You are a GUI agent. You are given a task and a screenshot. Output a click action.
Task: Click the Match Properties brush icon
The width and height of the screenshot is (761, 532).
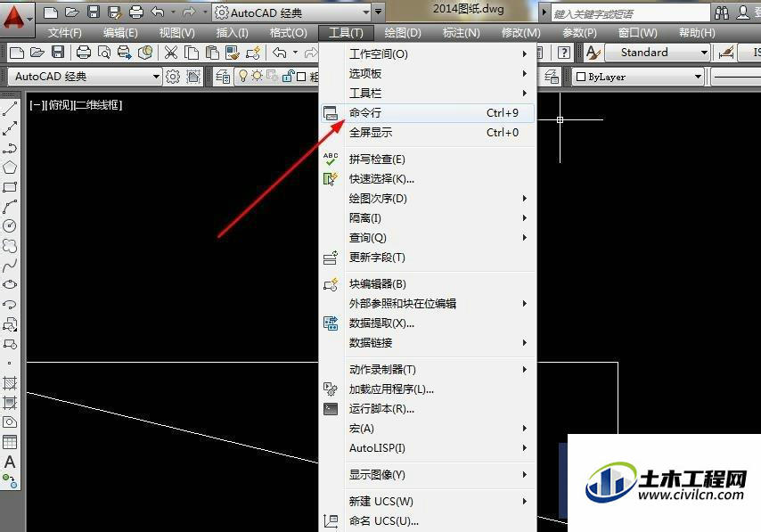[232, 53]
